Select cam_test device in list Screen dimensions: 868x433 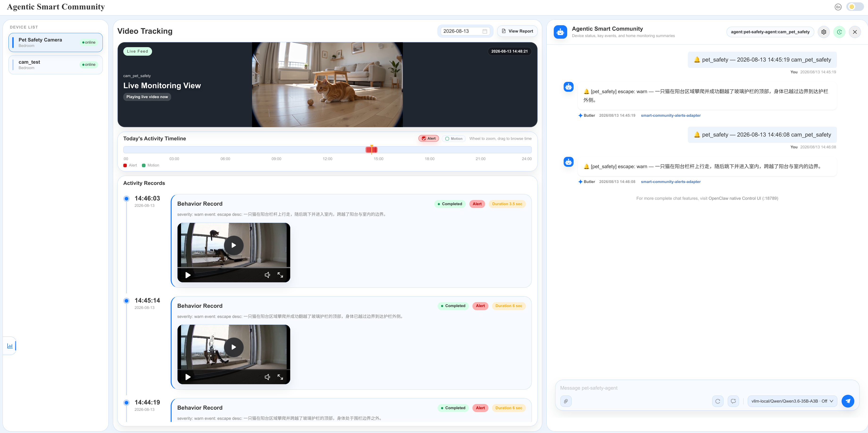(56, 65)
